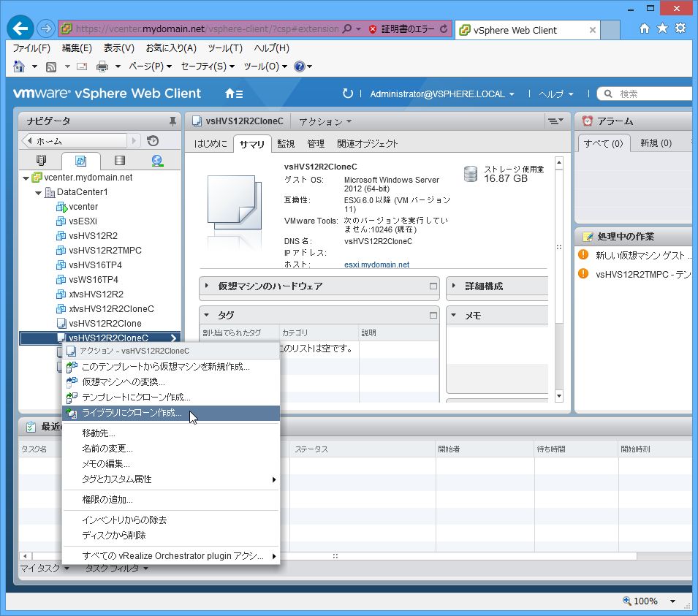The width and height of the screenshot is (698, 616).
Task: Select vsHVS16TP4 in the inventory tree
Action: pyautogui.click(x=95, y=265)
